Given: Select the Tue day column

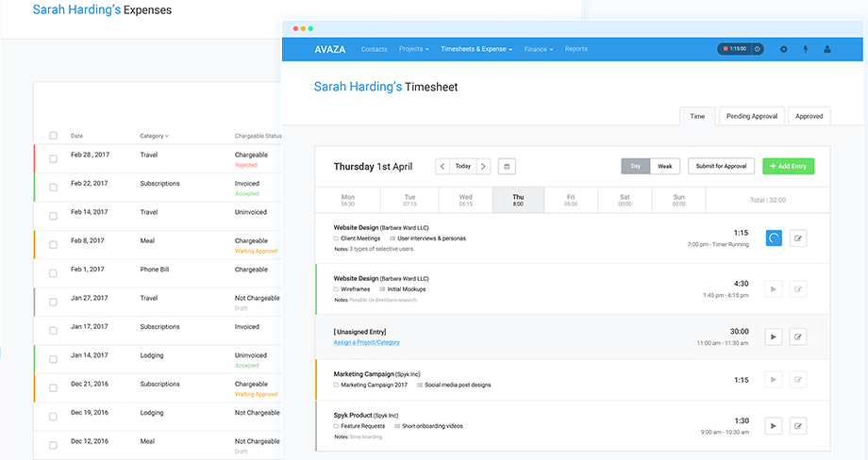Looking at the screenshot, I should coord(409,200).
